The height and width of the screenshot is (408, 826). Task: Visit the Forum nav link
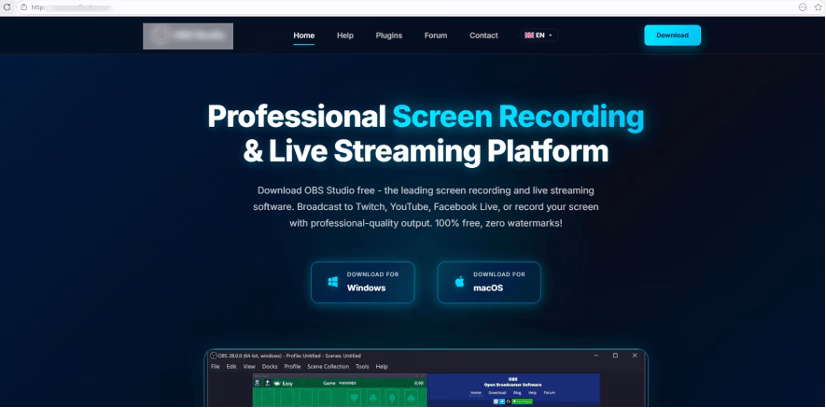pos(436,35)
